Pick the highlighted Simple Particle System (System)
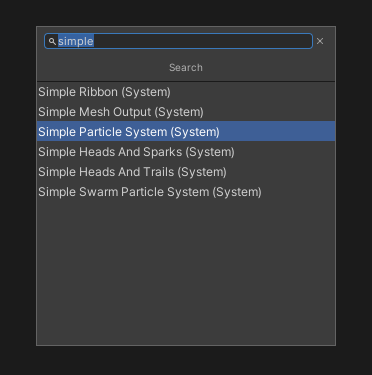372x375 pixels. (186, 131)
